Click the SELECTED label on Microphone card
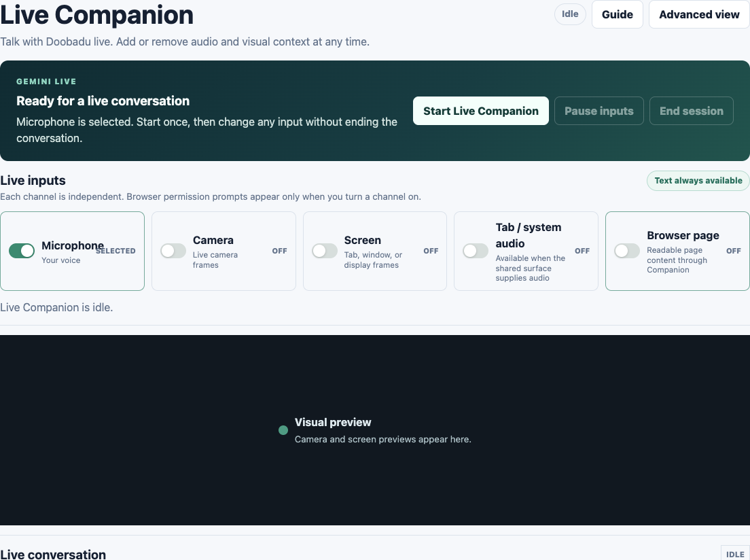The height and width of the screenshot is (560, 750). tap(115, 251)
